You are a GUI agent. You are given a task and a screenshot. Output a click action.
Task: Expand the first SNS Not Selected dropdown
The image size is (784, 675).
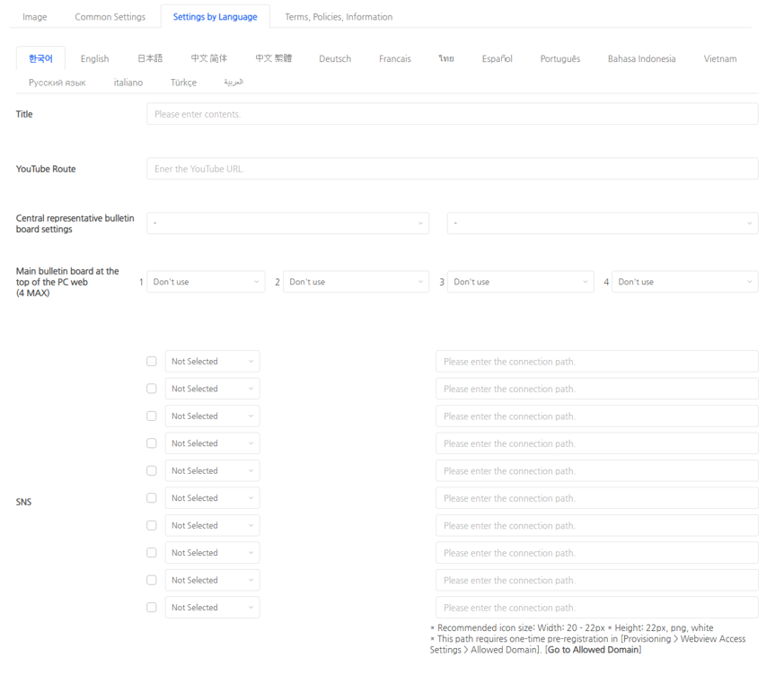(212, 362)
